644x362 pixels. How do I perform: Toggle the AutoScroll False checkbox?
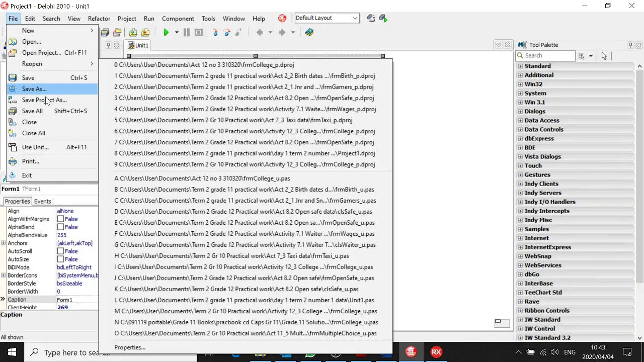[60, 251]
